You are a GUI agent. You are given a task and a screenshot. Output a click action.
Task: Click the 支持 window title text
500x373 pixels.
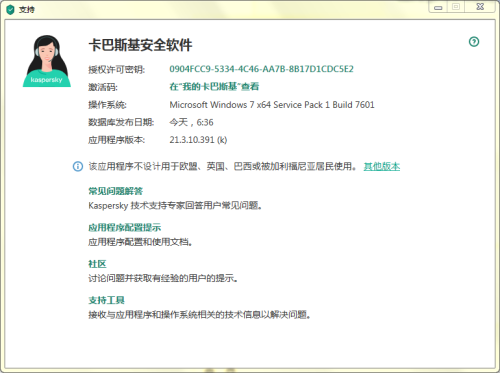[x=26, y=9]
